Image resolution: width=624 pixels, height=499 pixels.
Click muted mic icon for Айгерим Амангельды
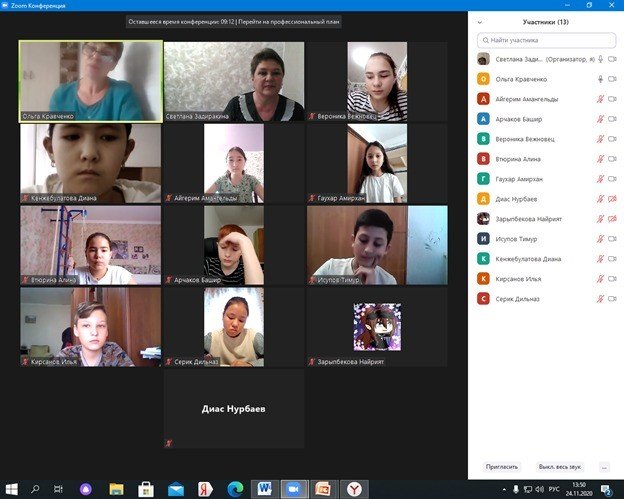tap(600, 99)
